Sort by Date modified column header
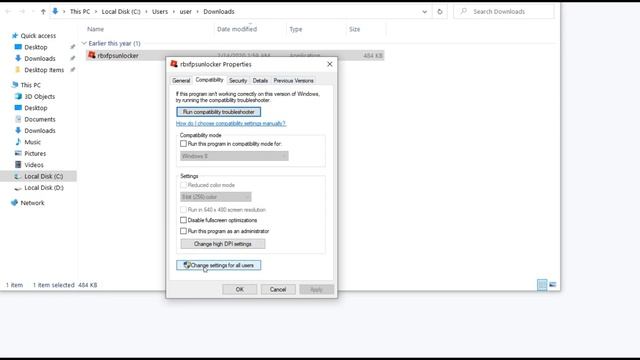 tap(237, 29)
